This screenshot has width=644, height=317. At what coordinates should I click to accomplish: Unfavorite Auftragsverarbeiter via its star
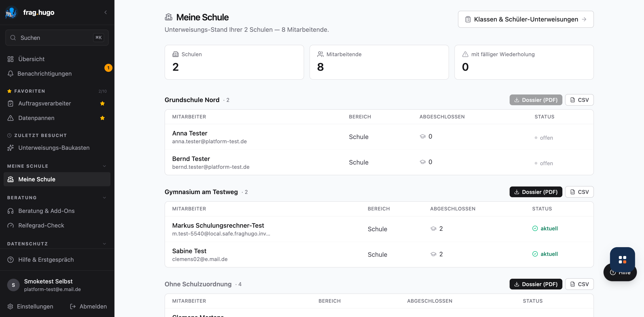[x=102, y=103]
